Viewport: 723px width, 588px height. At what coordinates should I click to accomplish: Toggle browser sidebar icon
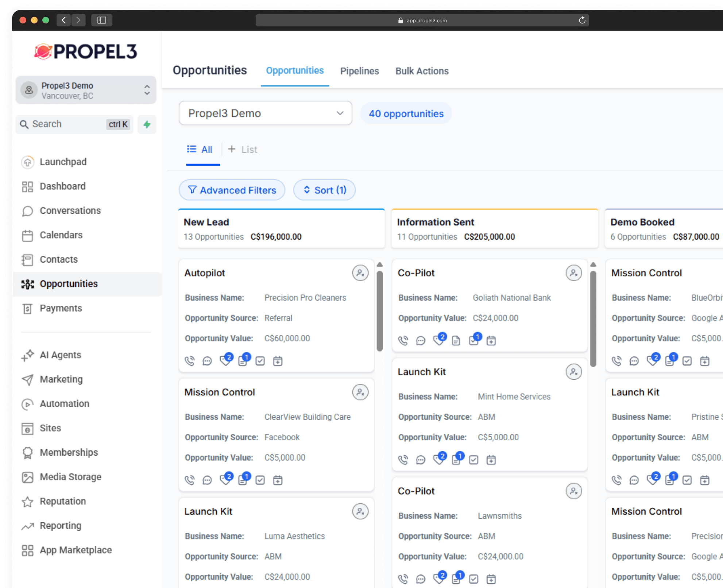click(x=102, y=20)
